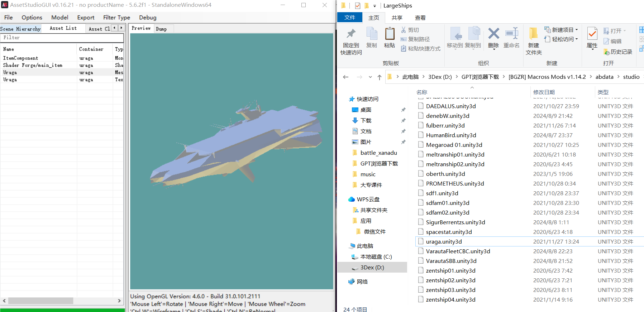Click the quick access toolbar Properties check icon
The width and height of the screenshot is (644, 312).
click(357, 6)
